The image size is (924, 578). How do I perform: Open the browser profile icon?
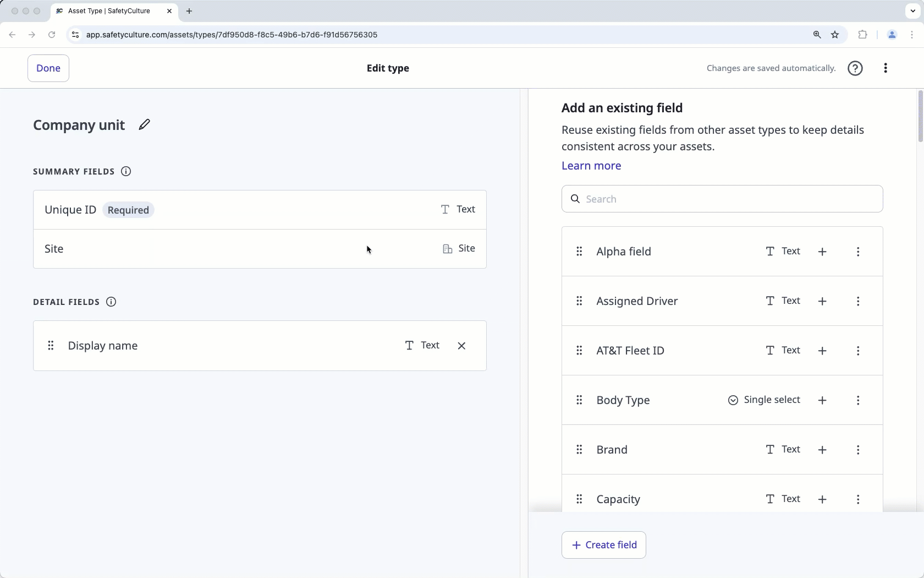pyautogui.click(x=892, y=35)
